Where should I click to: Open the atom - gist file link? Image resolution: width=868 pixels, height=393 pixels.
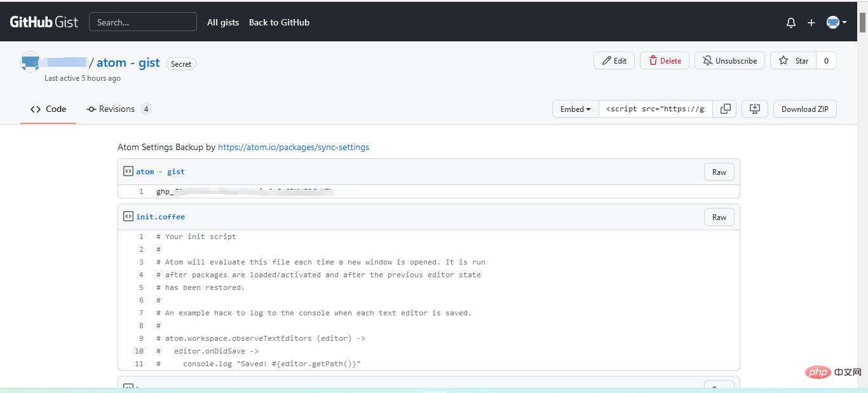[x=160, y=172]
